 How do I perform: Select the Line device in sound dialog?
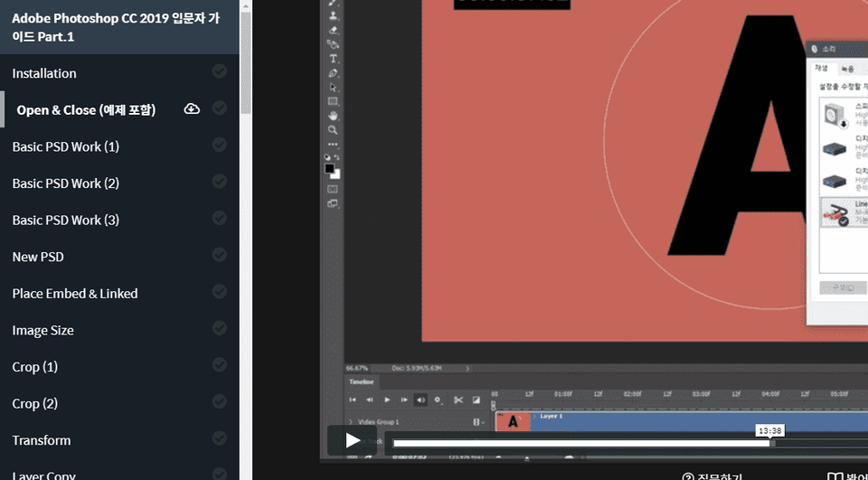[844, 212]
